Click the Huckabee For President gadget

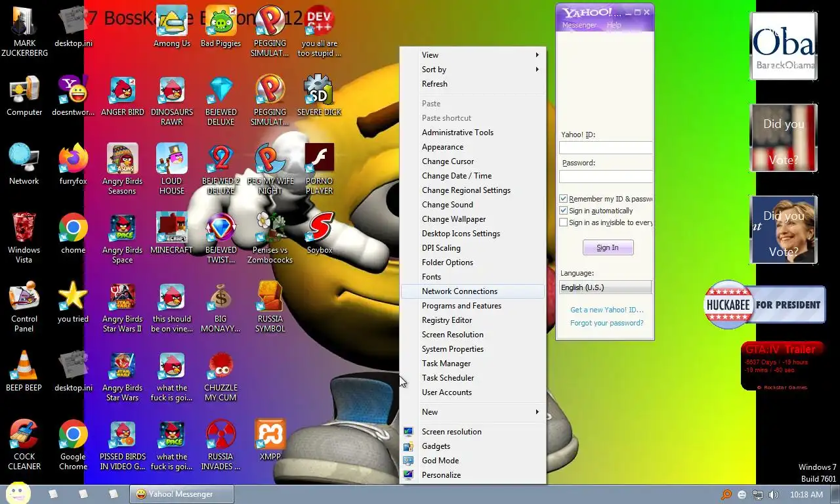click(765, 304)
